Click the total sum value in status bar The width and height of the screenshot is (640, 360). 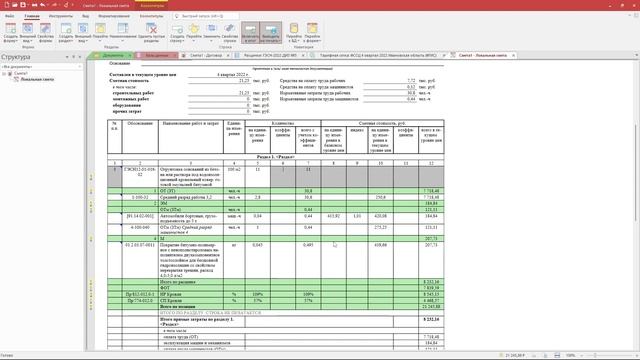(x=515, y=356)
